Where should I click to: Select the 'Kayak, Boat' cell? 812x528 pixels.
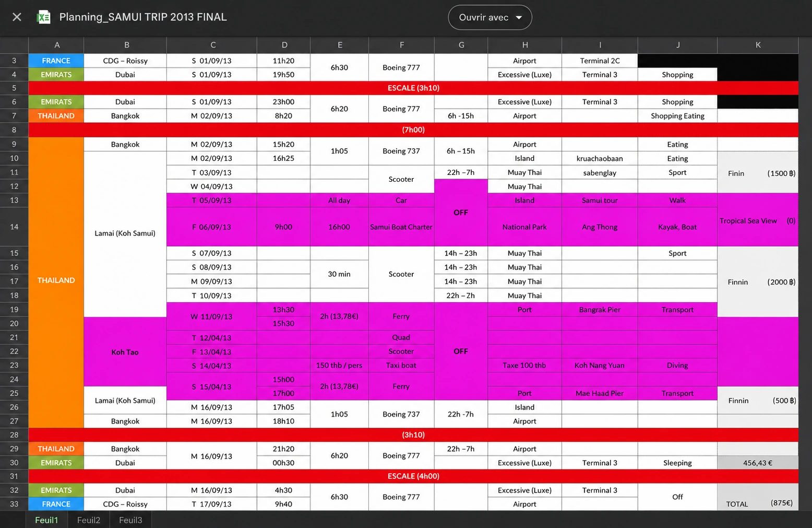677,227
